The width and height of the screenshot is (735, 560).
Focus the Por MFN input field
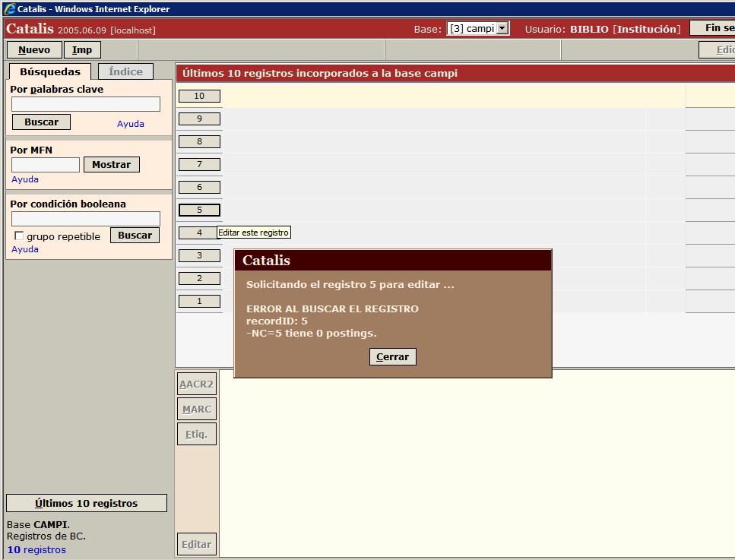pyautogui.click(x=46, y=164)
